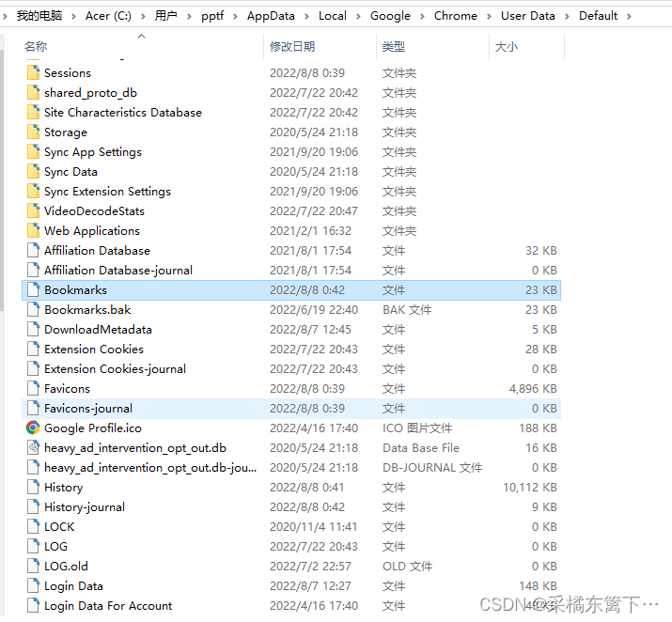672x622 pixels.
Task: Expand the chevron after Chrome in breadcrumb
Action: point(489,16)
